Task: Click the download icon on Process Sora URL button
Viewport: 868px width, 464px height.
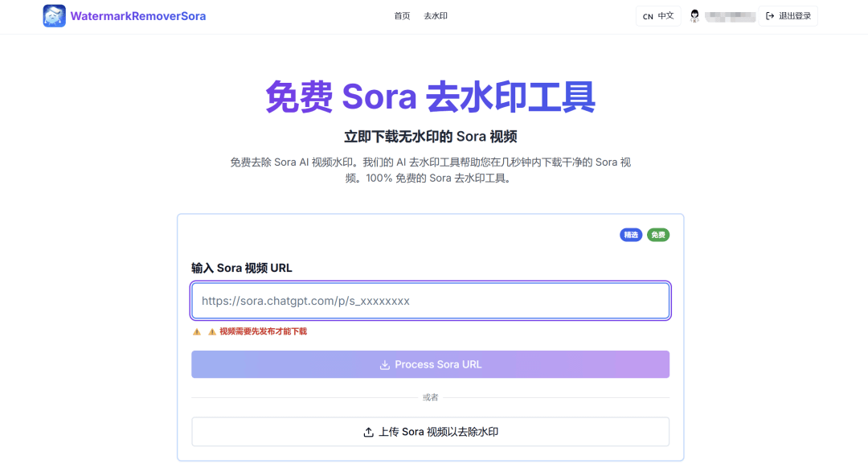Action: pos(385,363)
